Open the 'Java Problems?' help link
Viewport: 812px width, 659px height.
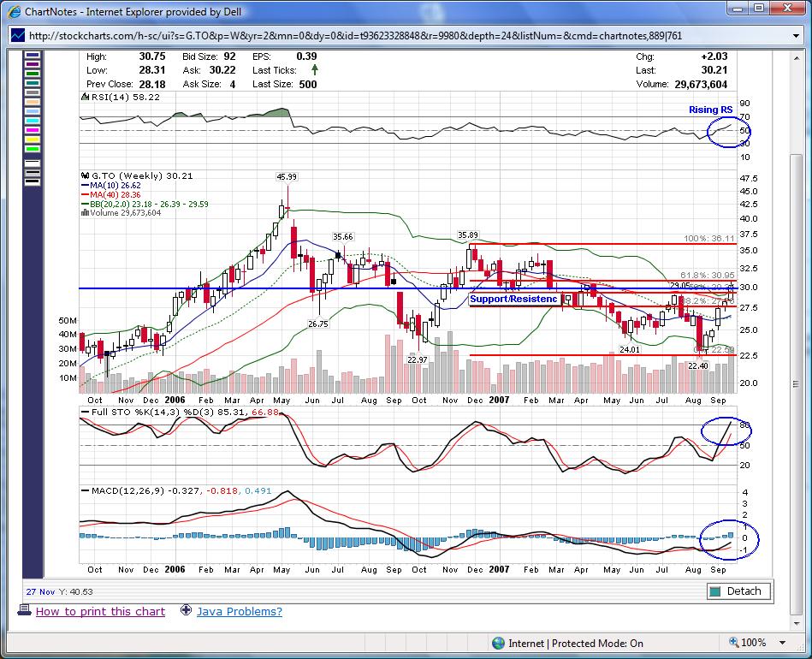(239, 611)
